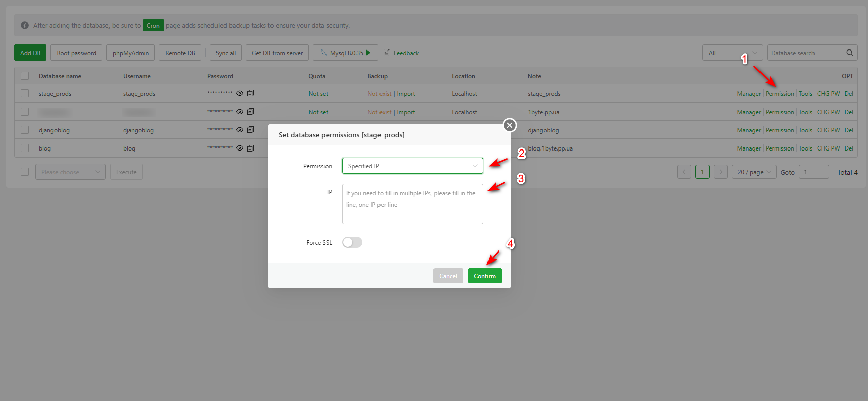Expand the 20 / page dropdown
The width and height of the screenshot is (868, 401).
pos(753,172)
